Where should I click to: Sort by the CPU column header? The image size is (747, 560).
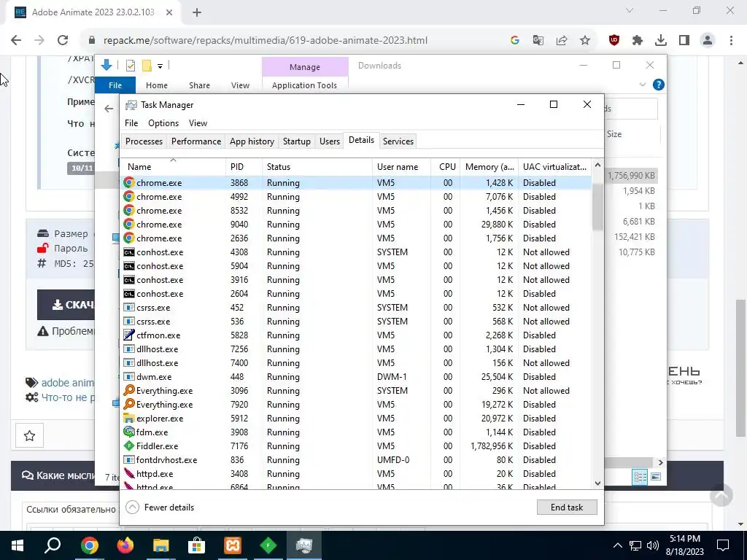(445, 167)
